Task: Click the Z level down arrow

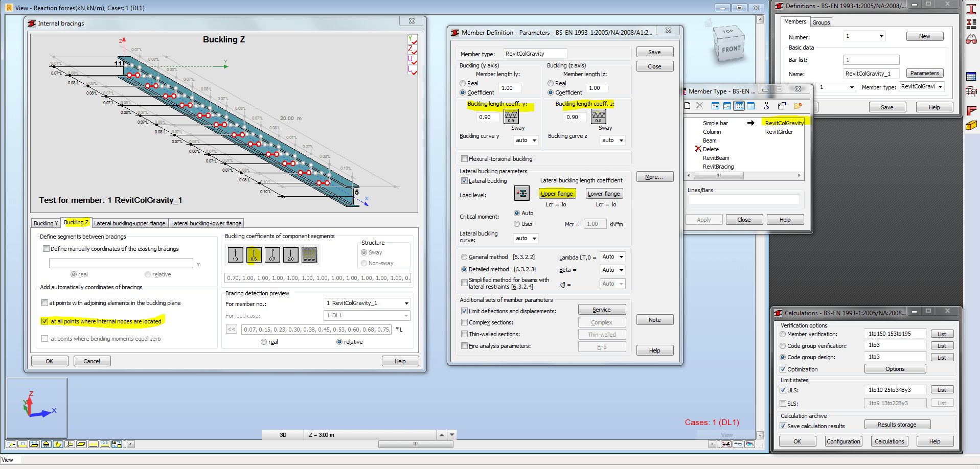Action: pos(452,435)
